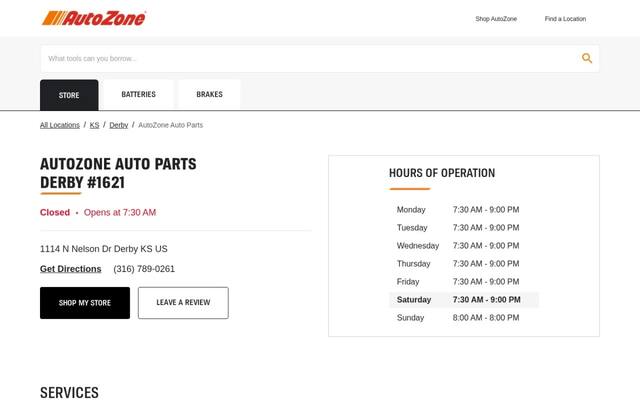The width and height of the screenshot is (640, 400).
Task: Click Get Directions link
Action: (x=71, y=269)
